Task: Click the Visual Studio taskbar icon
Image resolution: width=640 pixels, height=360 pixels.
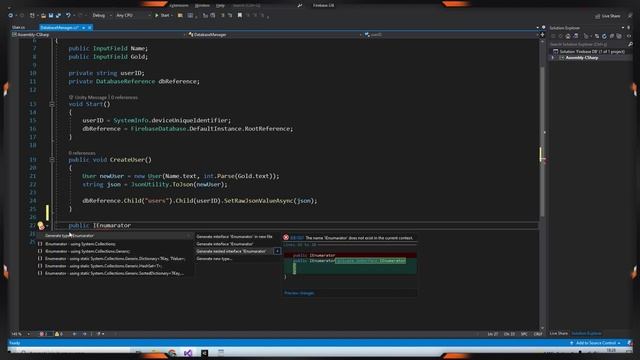Action: coord(188,353)
